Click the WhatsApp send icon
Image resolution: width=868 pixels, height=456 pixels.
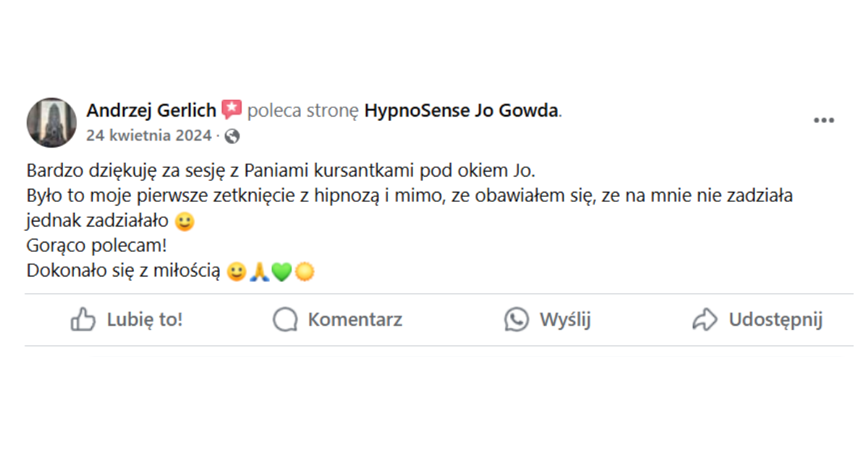[516, 320]
